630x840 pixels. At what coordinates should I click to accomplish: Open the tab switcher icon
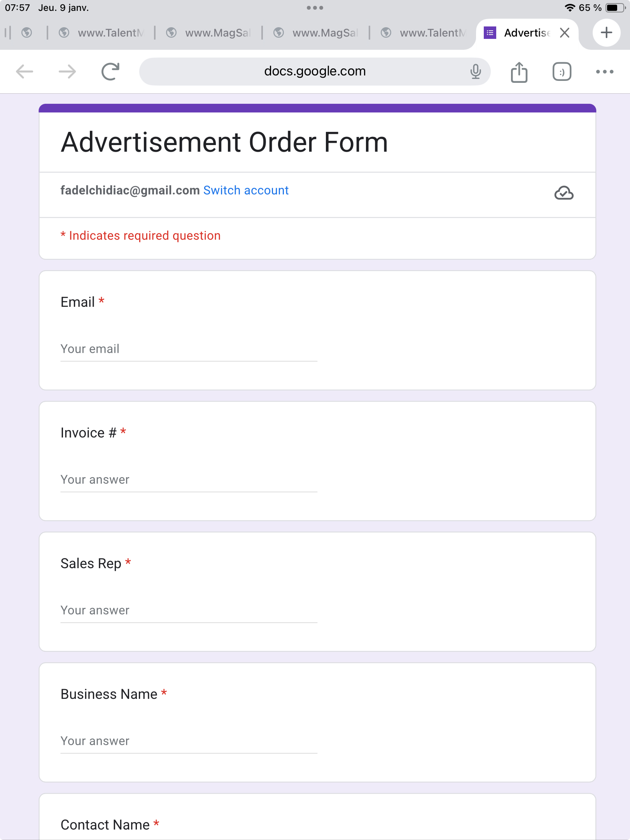click(562, 72)
